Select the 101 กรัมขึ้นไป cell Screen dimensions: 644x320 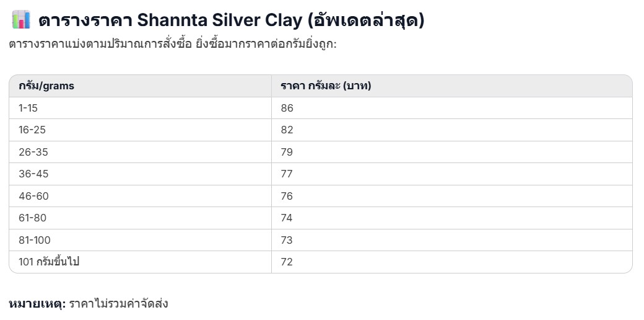[x=49, y=262]
